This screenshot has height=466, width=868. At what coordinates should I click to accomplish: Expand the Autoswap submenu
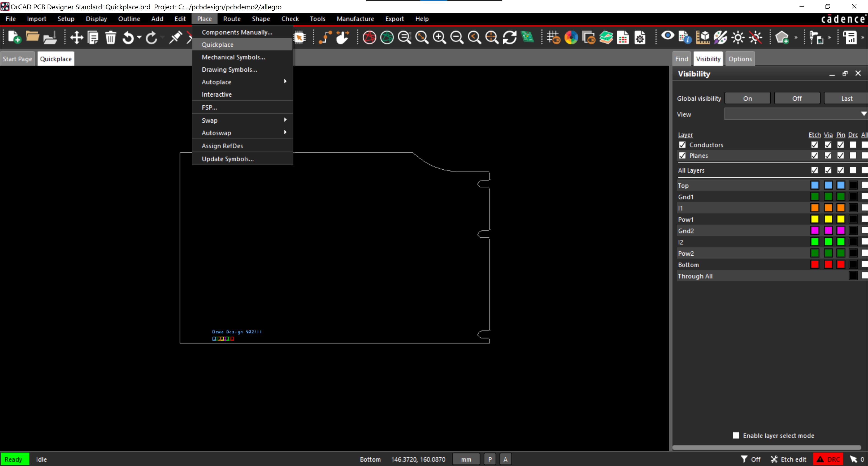[x=242, y=133]
